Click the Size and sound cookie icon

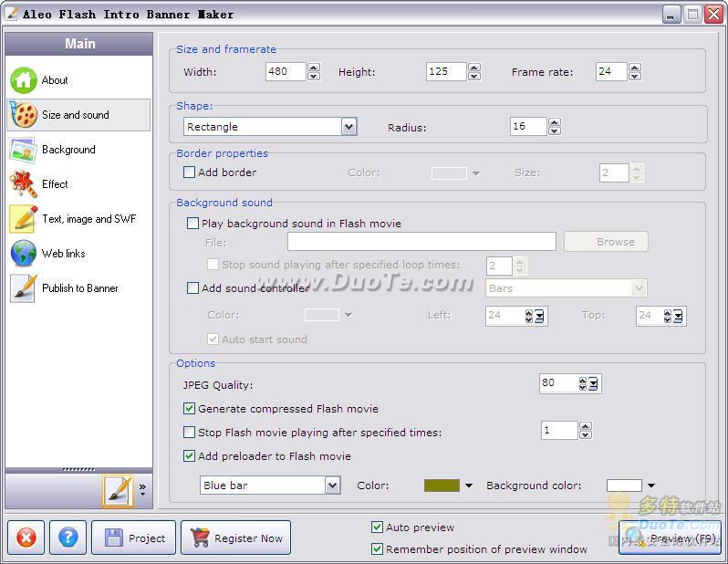[x=23, y=114]
